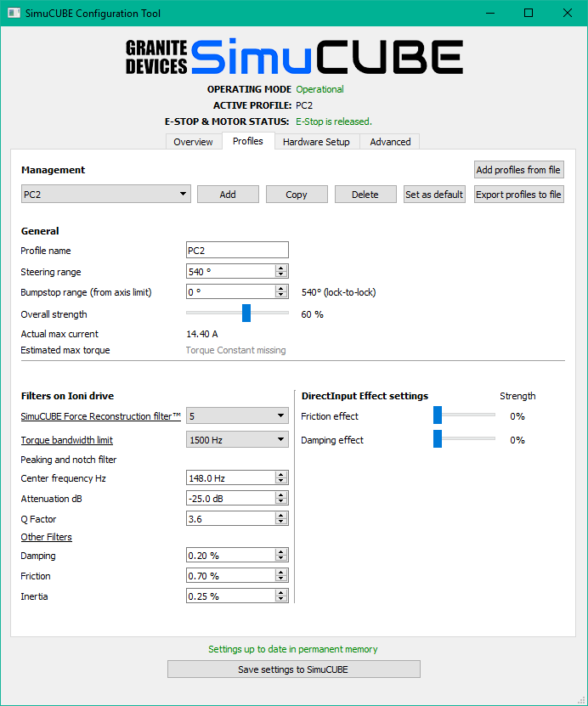Export profiles to file

coord(518,195)
